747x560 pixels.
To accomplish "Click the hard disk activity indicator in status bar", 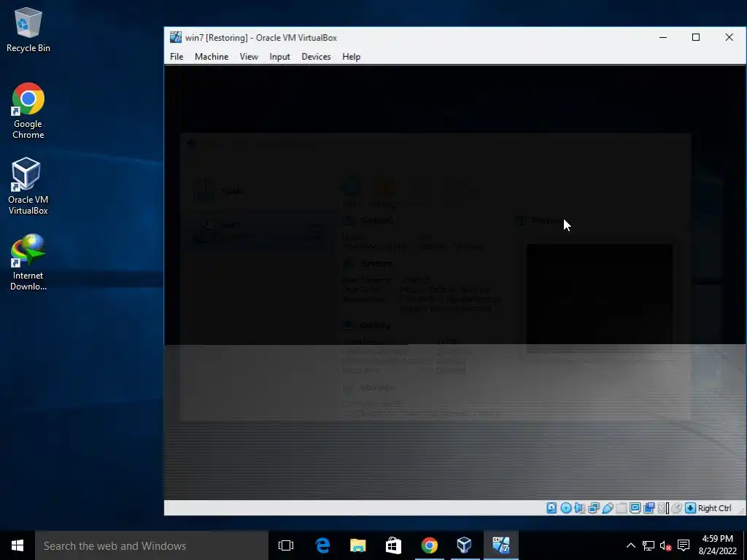I will tap(551, 508).
